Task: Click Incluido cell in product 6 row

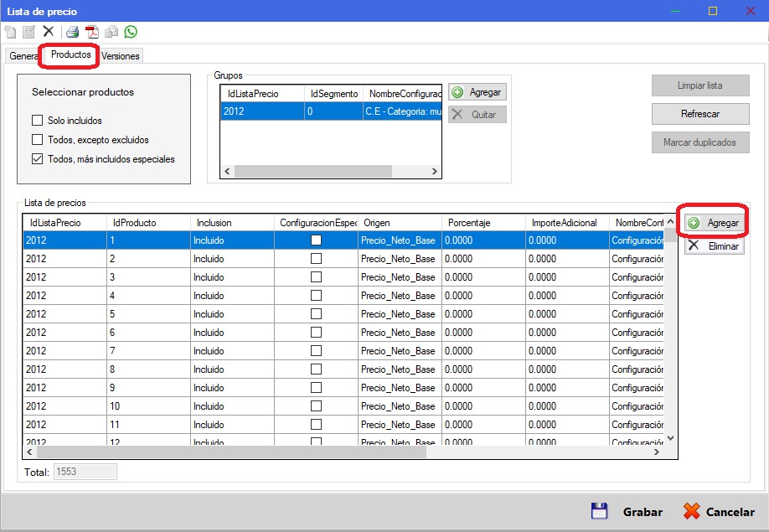Action: (x=233, y=333)
